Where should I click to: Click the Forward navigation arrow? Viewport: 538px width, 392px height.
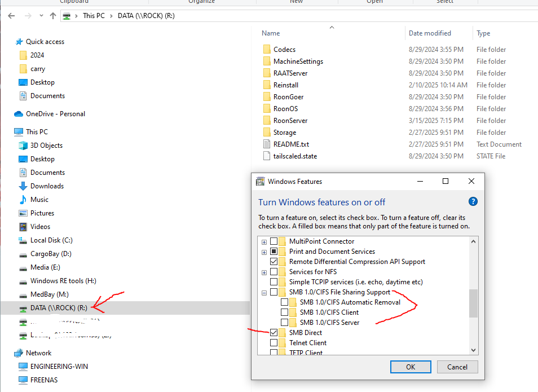(28, 16)
